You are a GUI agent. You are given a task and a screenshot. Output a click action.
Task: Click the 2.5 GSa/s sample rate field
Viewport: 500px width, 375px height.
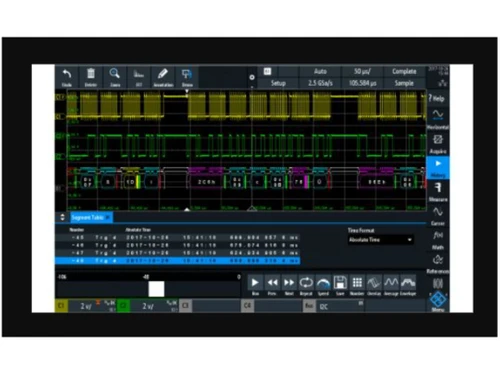[320, 83]
